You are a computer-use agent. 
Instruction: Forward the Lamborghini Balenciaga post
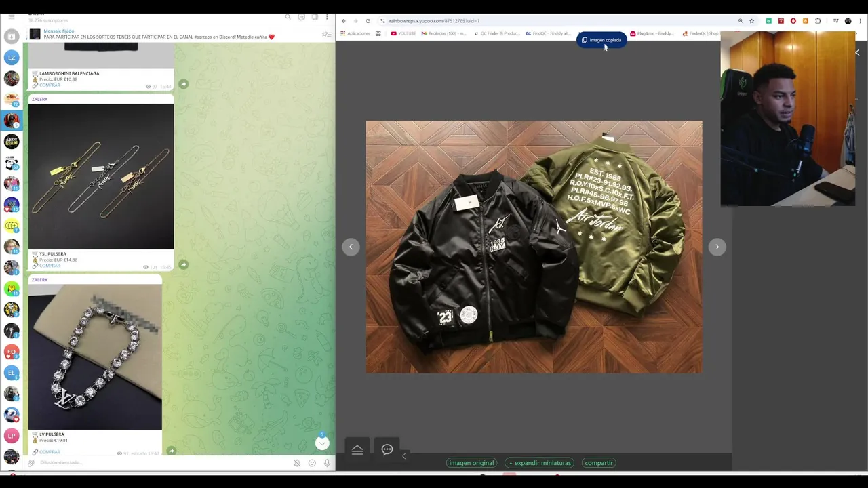tap(183, 84)
